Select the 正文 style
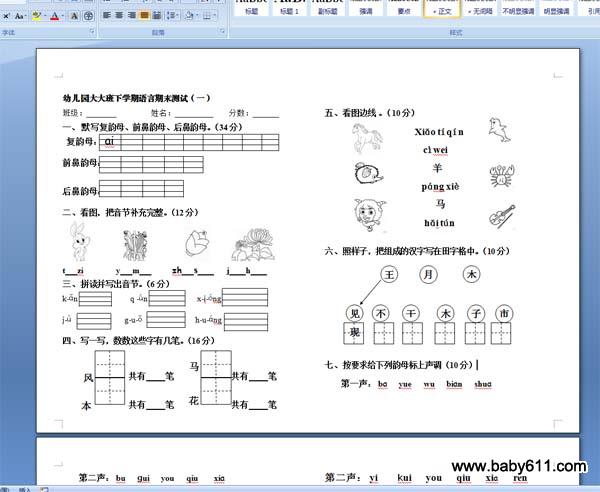The image size is (600, 492). [x=442, y=8]
